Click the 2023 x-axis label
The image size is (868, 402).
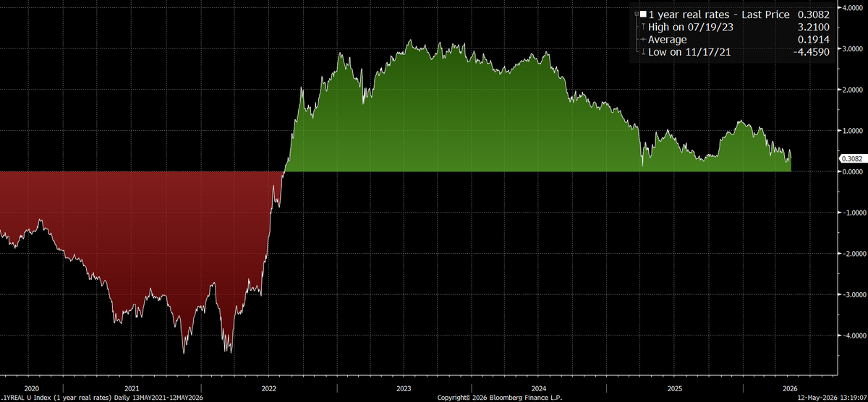point(403,388)
